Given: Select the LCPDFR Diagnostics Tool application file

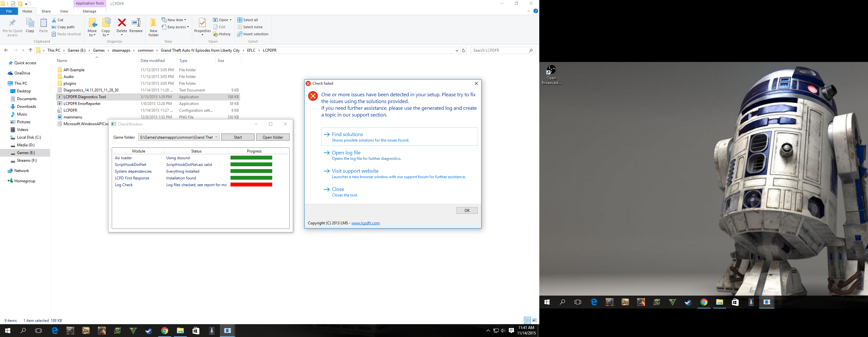Looking at the screenshot, I should (x=148, y=97).
